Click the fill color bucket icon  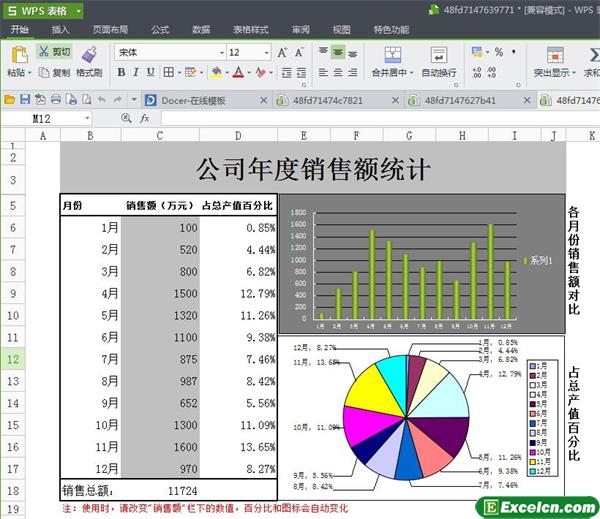216,72
